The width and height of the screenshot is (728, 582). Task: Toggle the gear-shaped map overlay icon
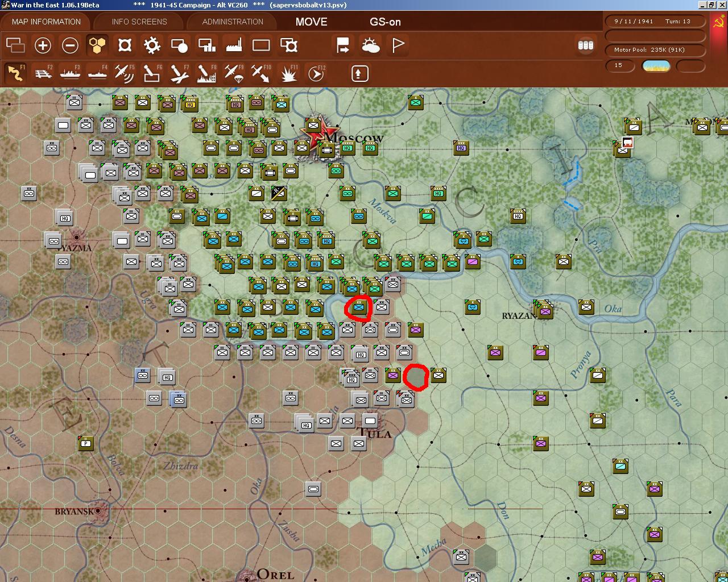152,45
